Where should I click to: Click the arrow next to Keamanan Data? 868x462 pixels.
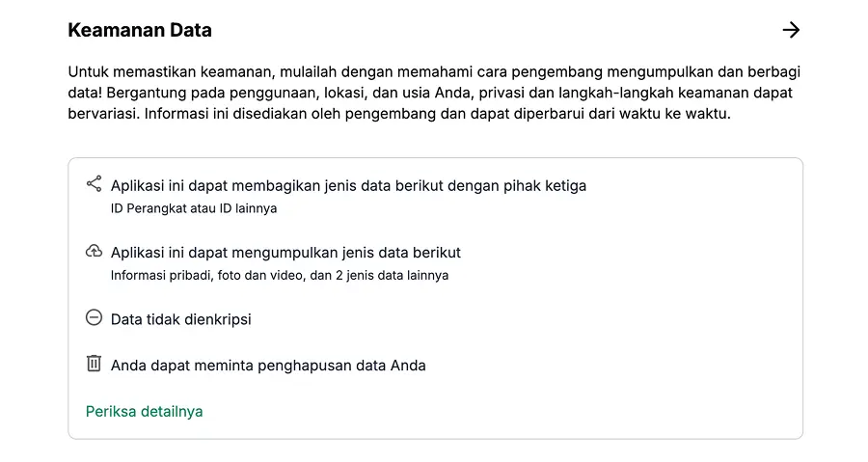click(x=791, y=30)
